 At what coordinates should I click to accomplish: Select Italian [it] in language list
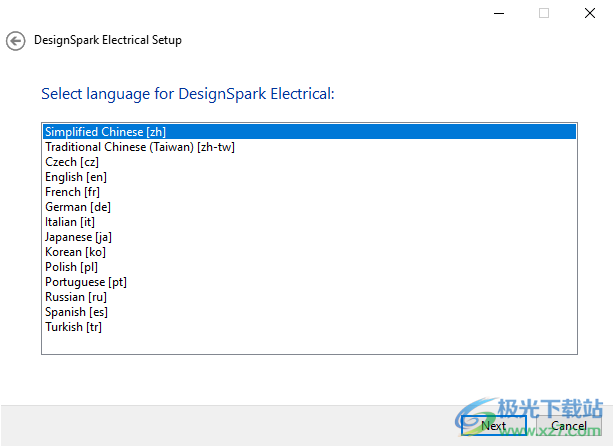point(309,222)
